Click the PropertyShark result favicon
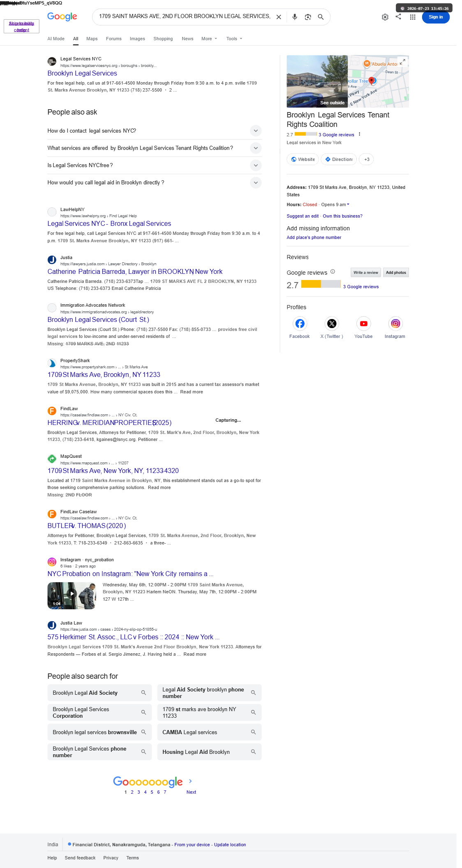Screen dimensions: 462x868 tap(52, 363)
